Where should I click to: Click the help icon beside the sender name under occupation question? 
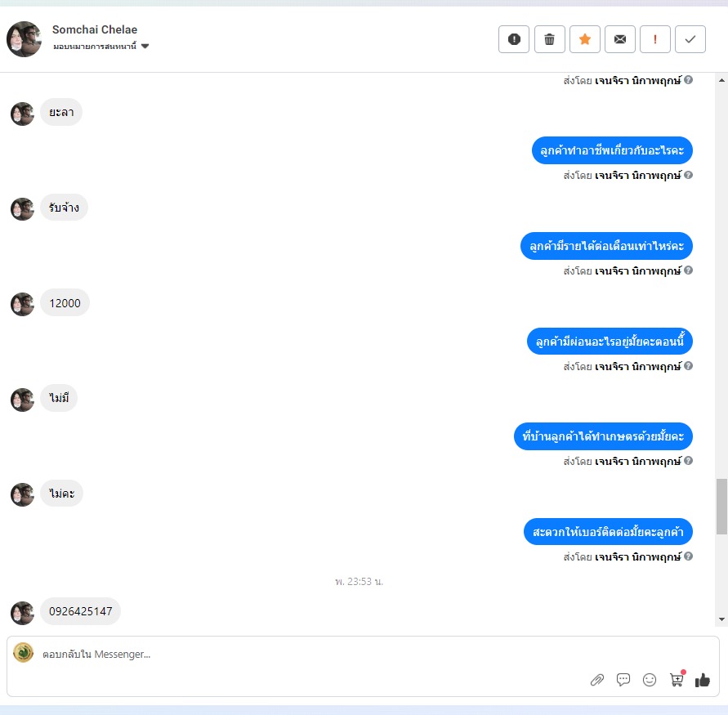(689, 175)
